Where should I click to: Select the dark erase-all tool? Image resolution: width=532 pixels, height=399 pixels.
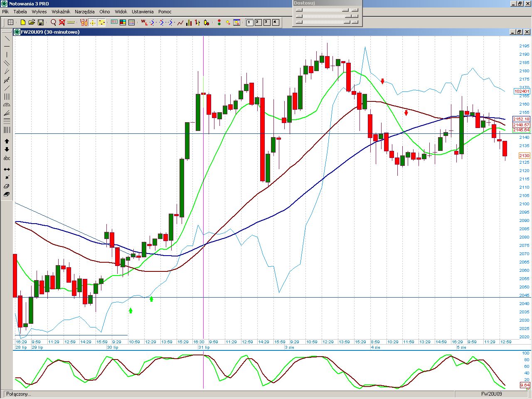click(7, 194)
